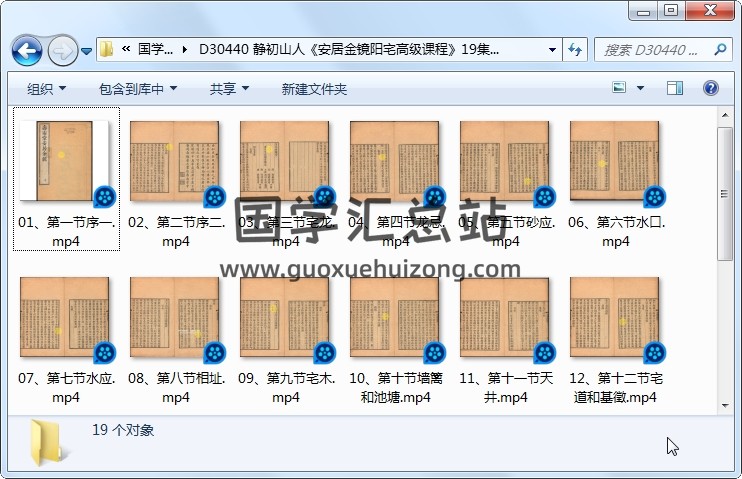Select thumbnail 10、第十节墙篱和池塘.mp4
Screen dimensions: 742x479
(x=395, y=317)
